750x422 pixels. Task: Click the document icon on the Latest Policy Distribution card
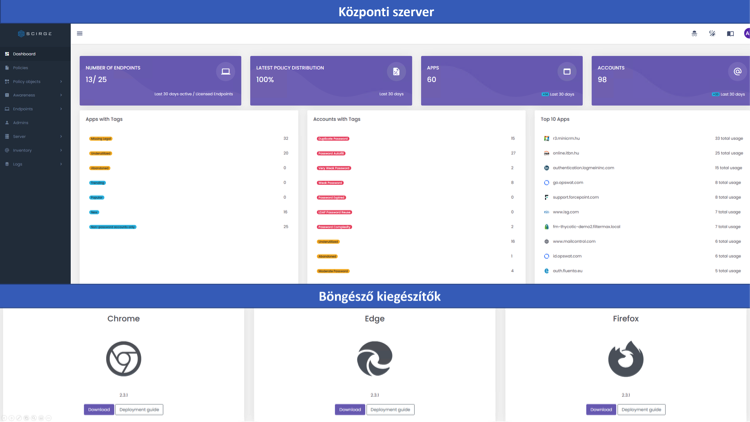click(x=396, y=72)
